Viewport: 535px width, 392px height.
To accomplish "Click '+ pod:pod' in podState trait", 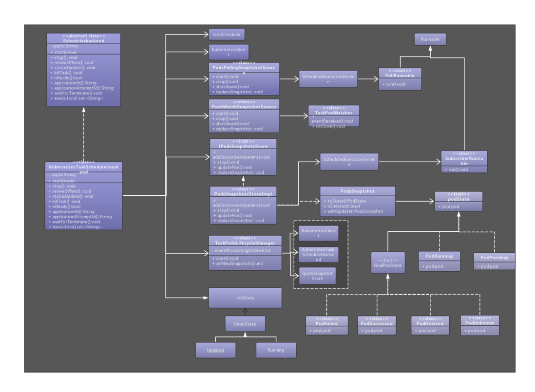I will click(x=449, y=206).
